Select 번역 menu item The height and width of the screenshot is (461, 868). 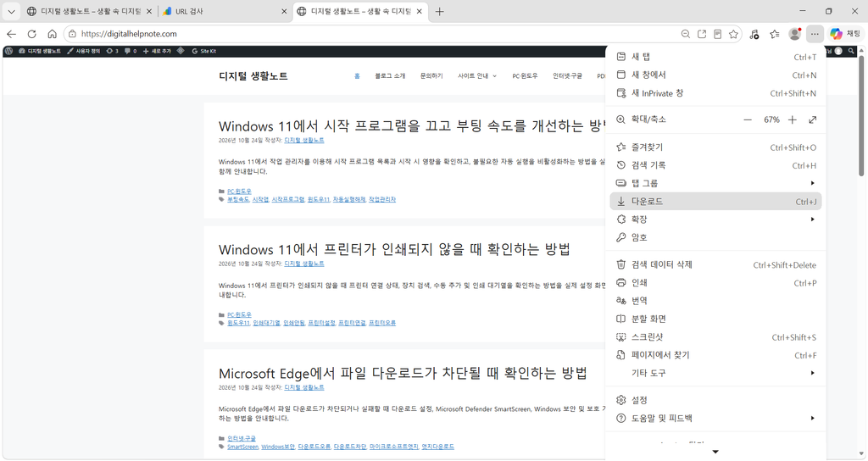(x=715, y=301)
